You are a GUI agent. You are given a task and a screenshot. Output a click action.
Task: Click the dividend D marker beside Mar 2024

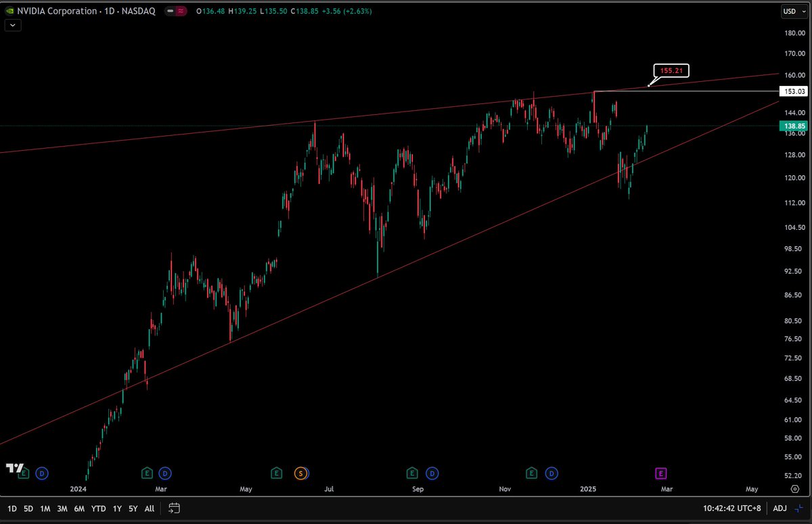(165, 473)
